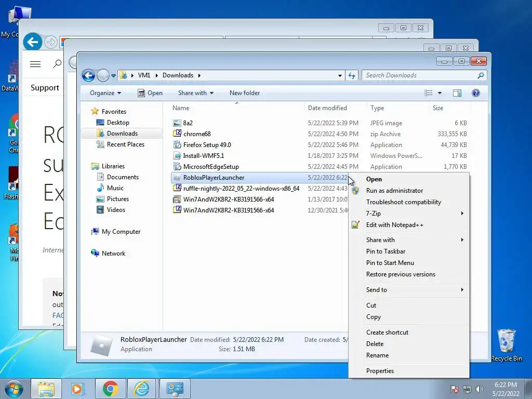Expand Share with in context menu
532x399 pixels.
click(x=409, y=240)
